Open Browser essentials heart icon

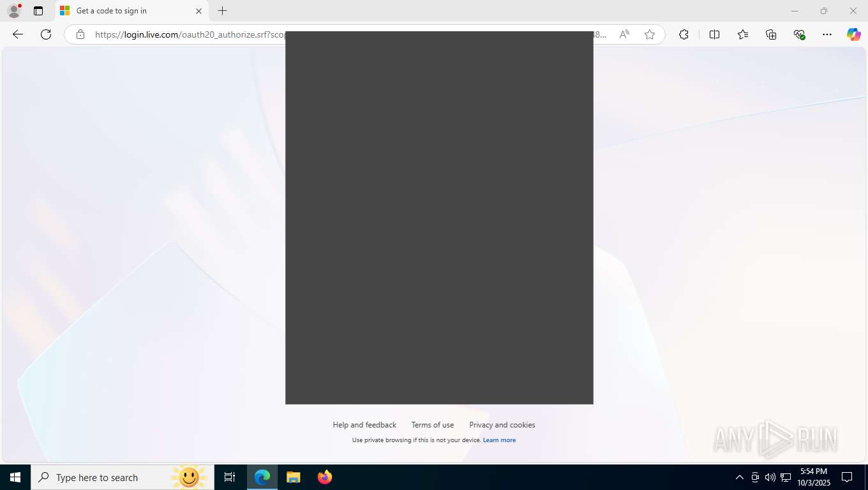(799, 34)
